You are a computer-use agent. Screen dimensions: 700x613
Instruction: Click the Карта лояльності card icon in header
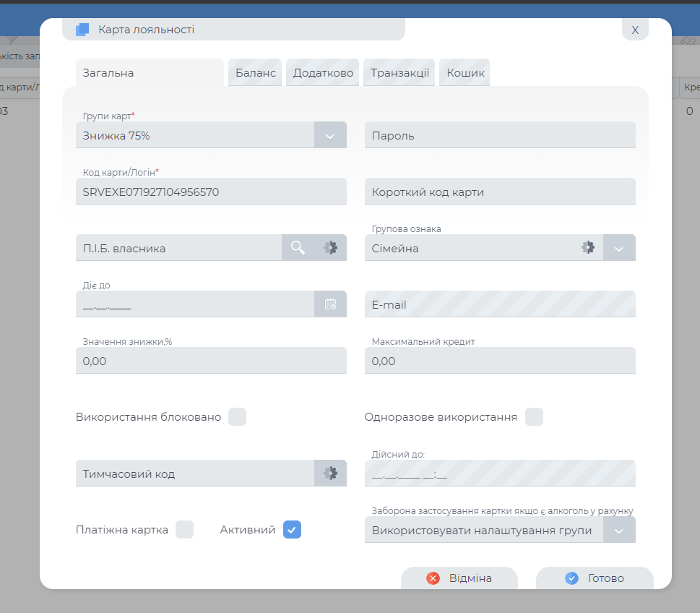82,30
